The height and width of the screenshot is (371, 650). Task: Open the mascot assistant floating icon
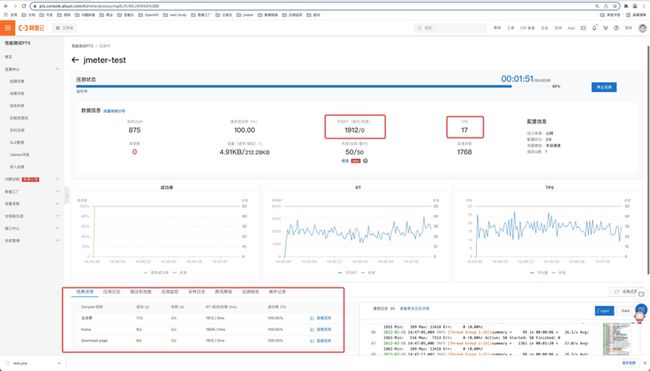click(640, 316)
